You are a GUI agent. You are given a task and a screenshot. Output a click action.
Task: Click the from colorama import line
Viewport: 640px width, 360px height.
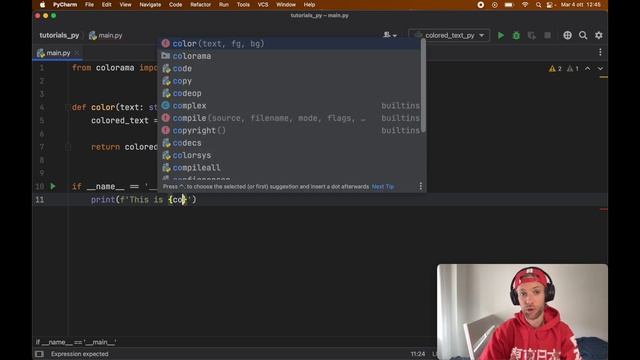tap(114, 68)
